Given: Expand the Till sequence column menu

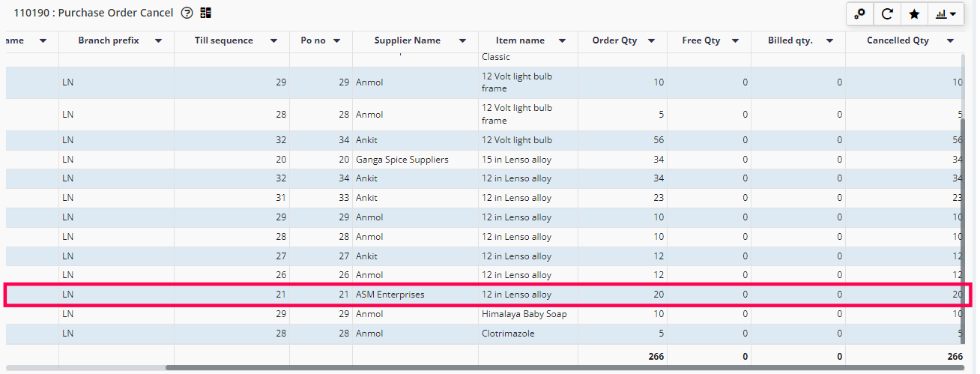Looking at the screenshot, I should (274, 41).
